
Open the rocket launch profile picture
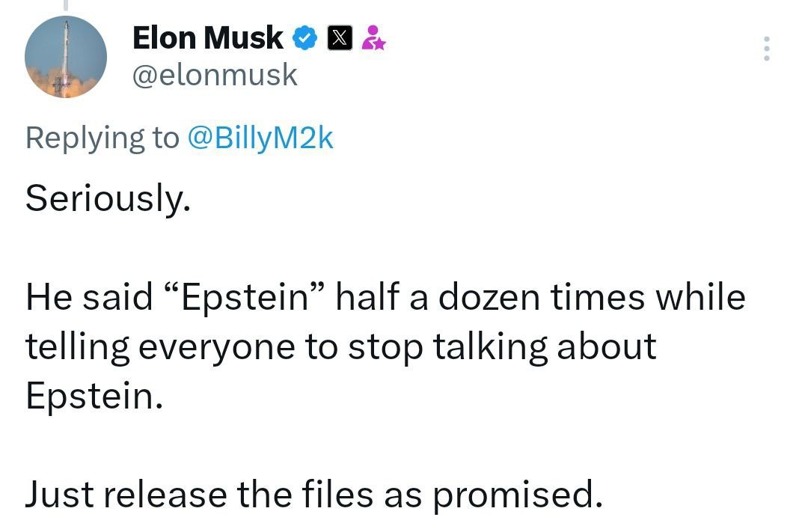[65, 57]
